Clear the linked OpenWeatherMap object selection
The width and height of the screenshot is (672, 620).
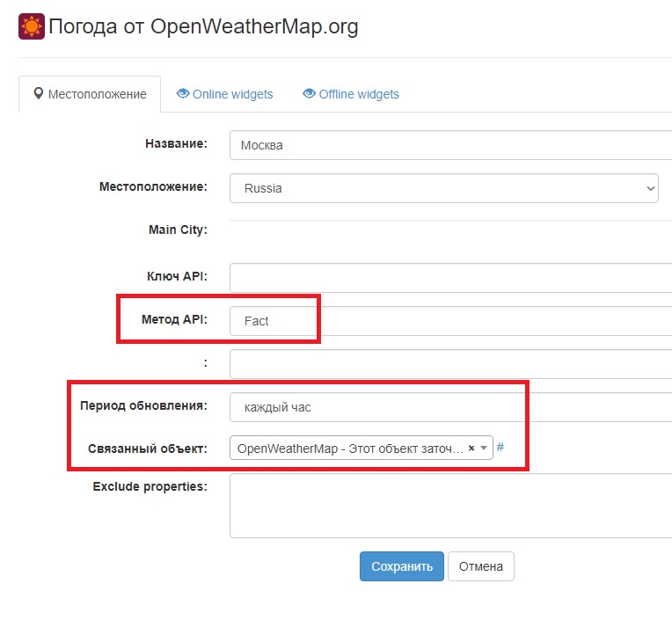click(471, 449)
